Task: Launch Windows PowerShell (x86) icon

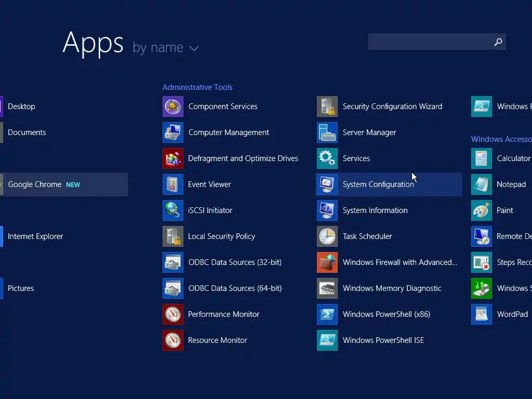Action: point(327,314)
